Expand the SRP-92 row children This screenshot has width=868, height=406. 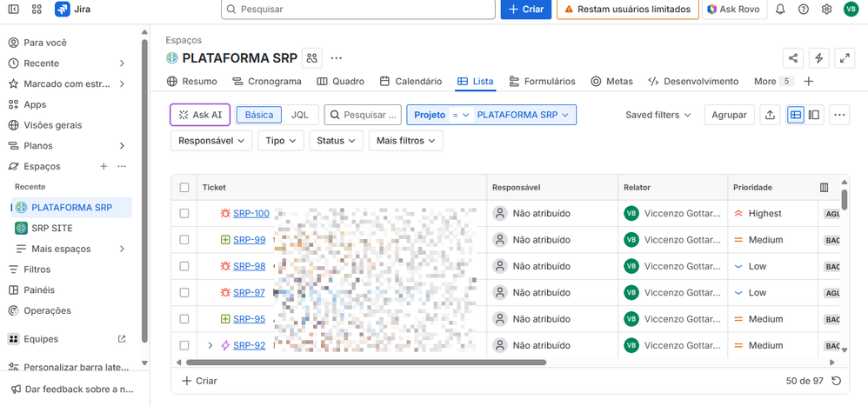click(210, 346)
